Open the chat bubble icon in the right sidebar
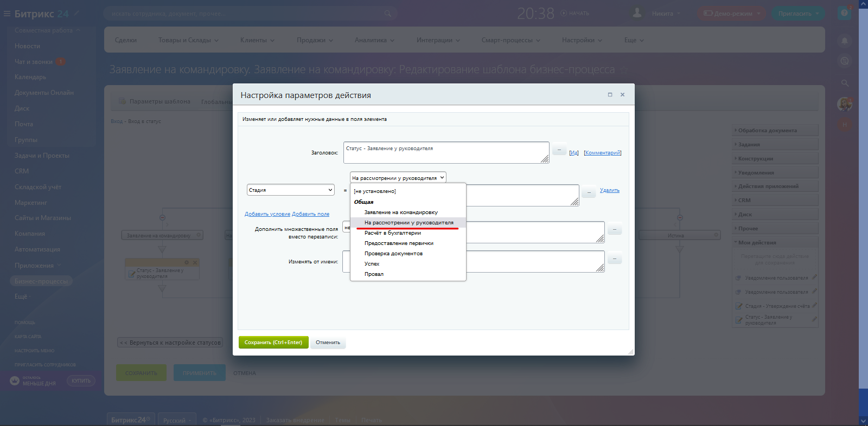 coord(844,61)
